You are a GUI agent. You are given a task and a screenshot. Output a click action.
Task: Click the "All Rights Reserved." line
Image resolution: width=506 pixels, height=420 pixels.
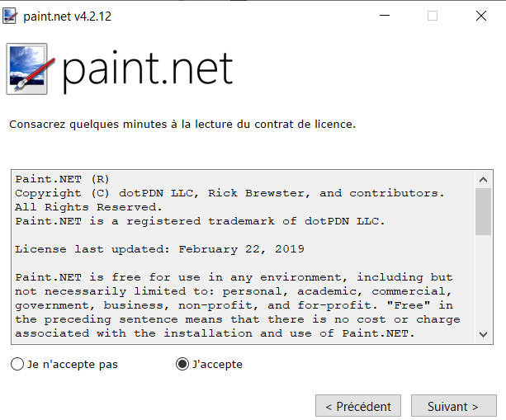(88, 207)
